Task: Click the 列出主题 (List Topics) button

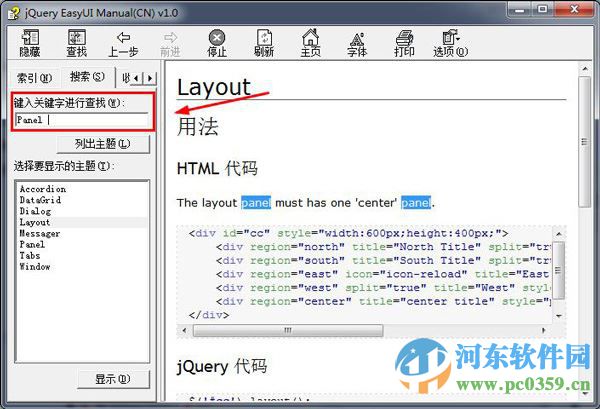Action: point(103,144)
